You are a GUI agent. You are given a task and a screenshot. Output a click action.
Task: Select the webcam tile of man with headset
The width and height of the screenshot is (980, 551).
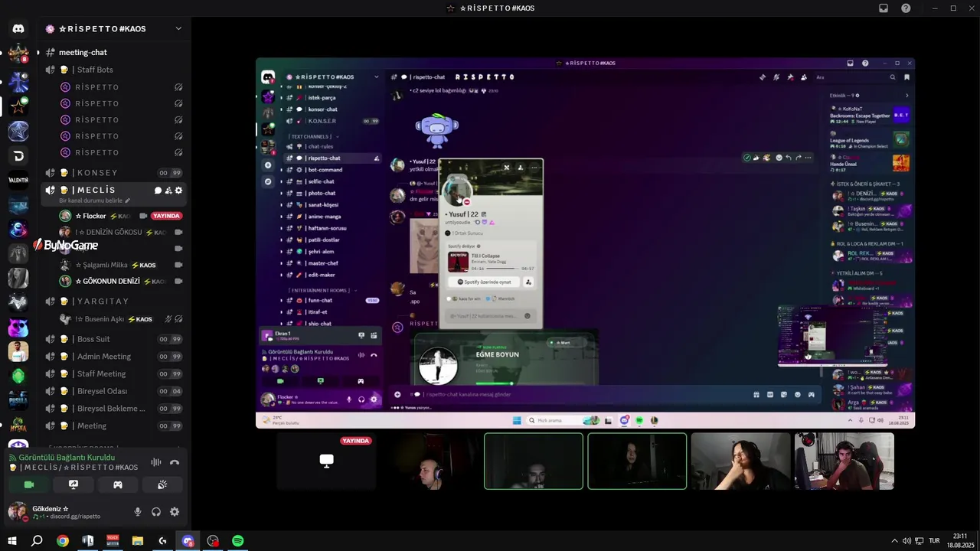[x=430, y=461]
